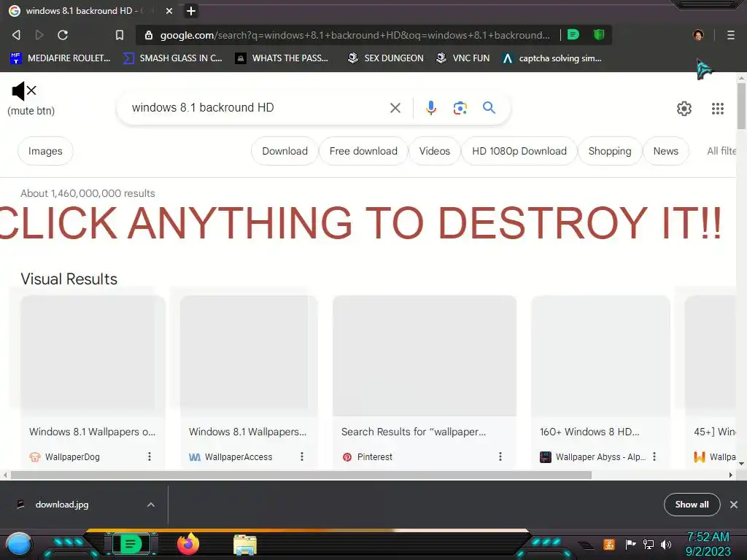Open the captcha solving sim... bookmark
Screen dimensions: 747x560
552,58
